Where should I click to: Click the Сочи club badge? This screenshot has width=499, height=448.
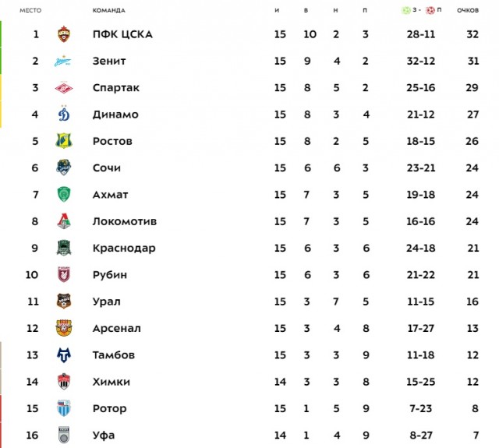coord(64,168)
